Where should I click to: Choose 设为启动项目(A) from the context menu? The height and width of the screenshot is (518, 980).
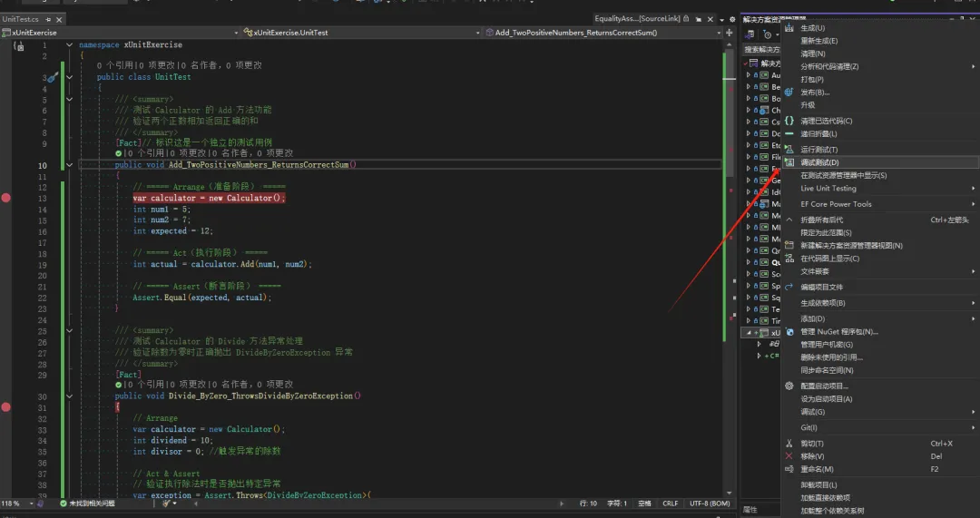pos(880,398)
